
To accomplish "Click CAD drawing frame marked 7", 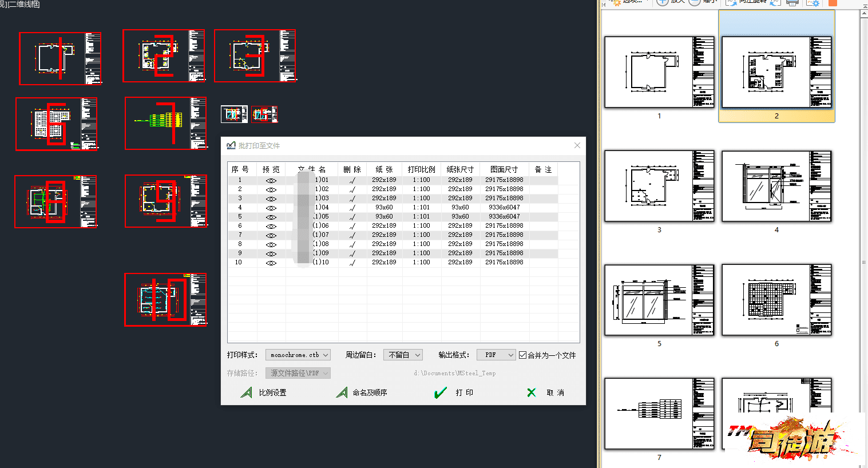I will (165, 123).
